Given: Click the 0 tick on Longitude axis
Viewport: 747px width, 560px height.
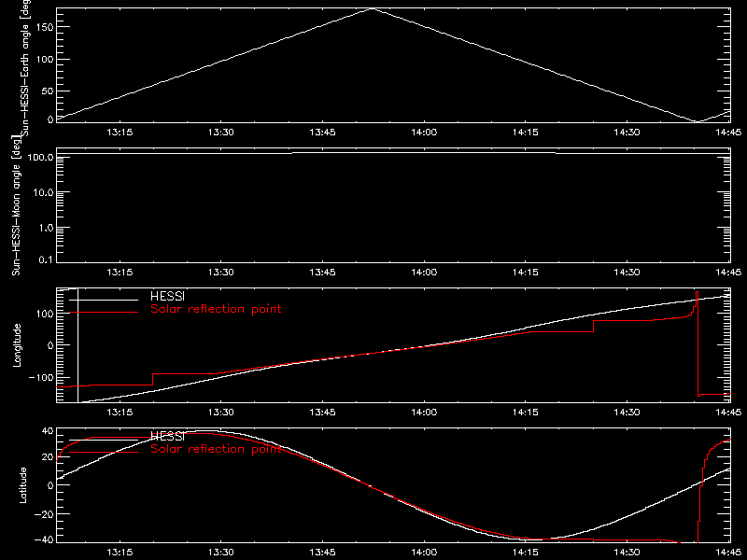Looking at the screenshot, I should [50, 345].
